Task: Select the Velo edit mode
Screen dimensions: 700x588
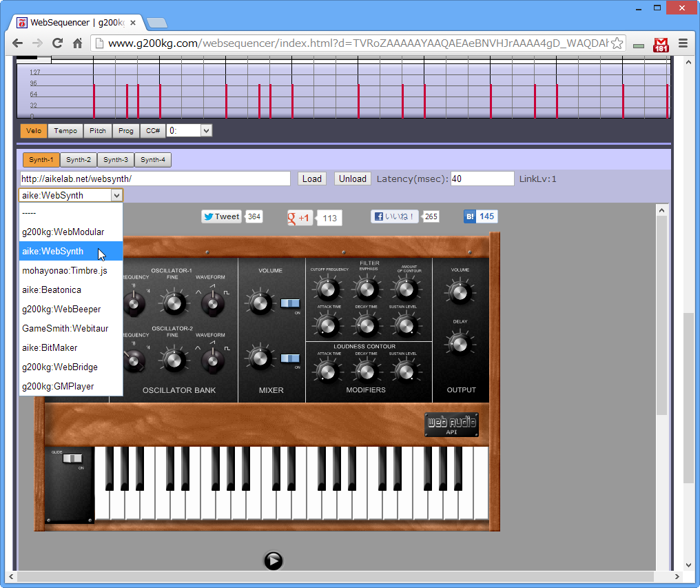Action: click(x=34, y=131)
